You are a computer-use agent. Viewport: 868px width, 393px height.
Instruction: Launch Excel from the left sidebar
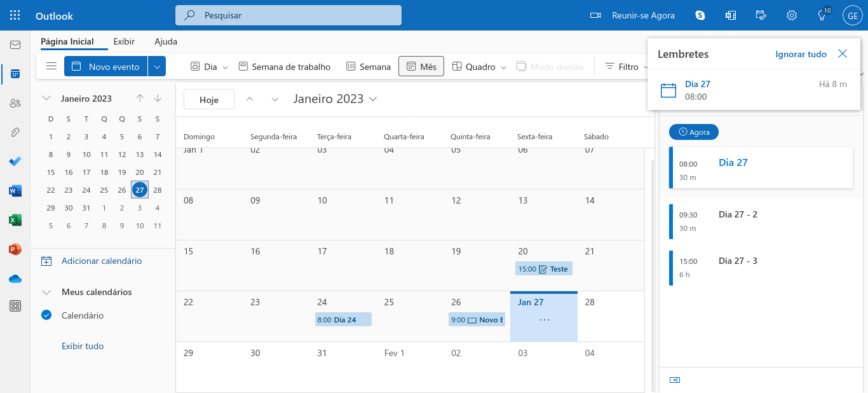[x=15, y=220]
